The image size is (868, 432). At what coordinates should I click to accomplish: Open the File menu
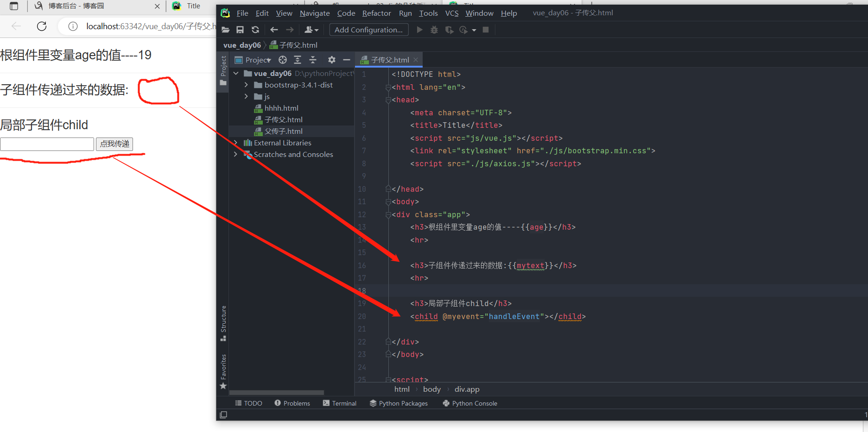242,13
